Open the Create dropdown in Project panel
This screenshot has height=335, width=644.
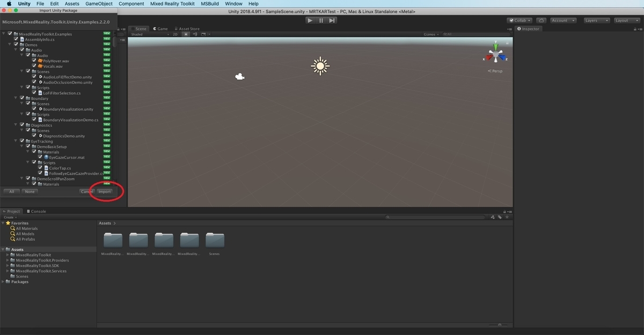tap(9, 217)
